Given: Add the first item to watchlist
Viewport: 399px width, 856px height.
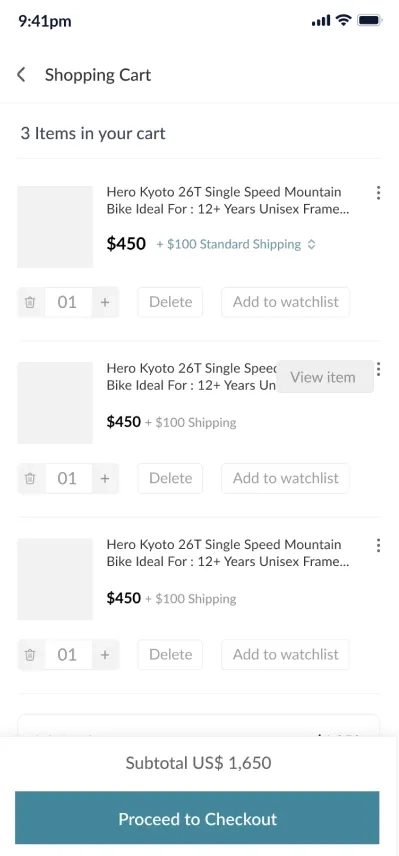Looking at the screenshot, I should [x=285, y=302].
